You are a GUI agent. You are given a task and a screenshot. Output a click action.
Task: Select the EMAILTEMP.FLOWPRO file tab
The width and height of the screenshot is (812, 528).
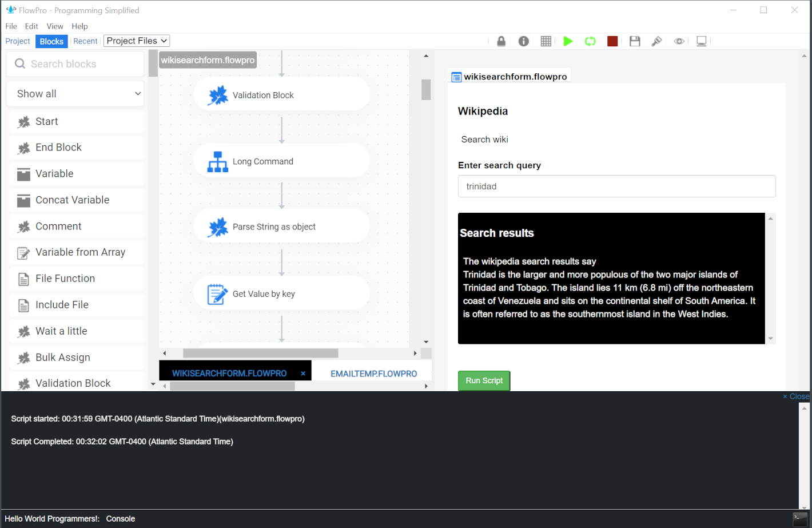pos(374,374)
